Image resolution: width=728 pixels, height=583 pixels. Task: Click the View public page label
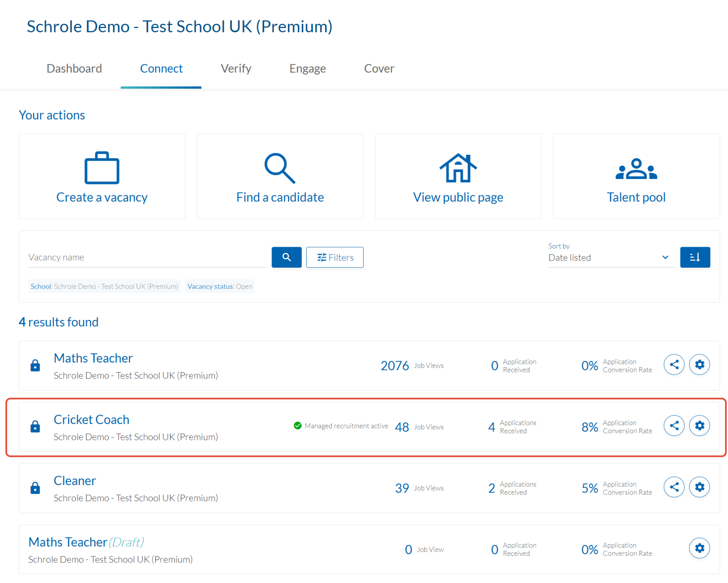point(458,197)
